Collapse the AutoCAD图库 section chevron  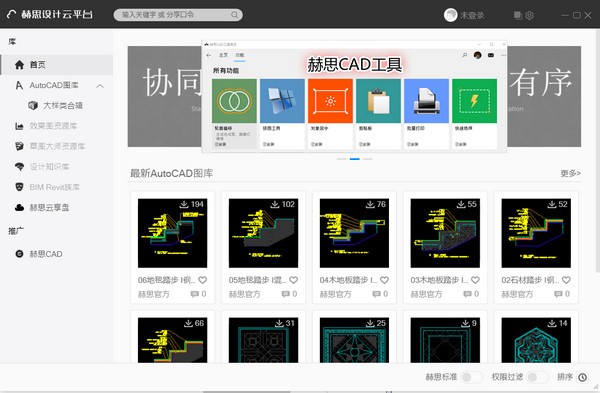(x=100, y=86)
